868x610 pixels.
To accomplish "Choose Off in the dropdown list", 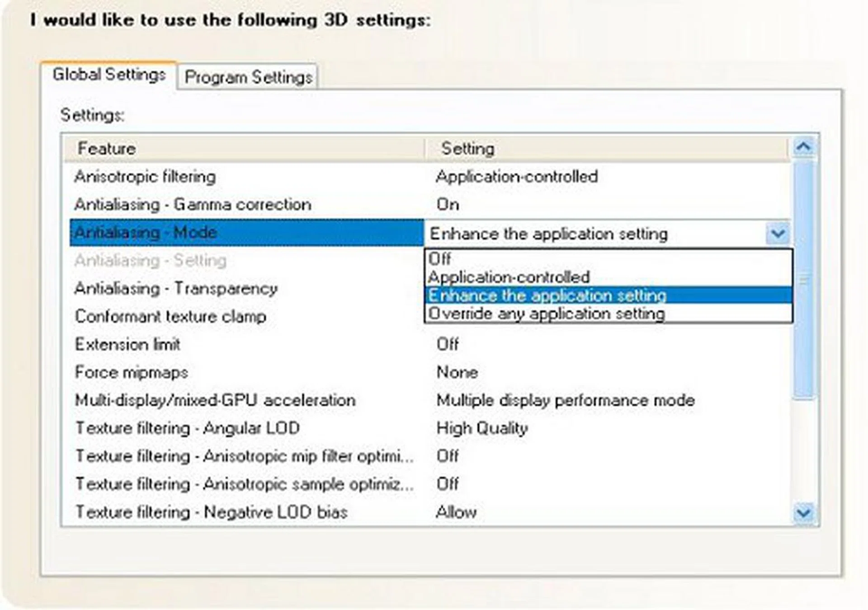I will click(x=440, y=259).
